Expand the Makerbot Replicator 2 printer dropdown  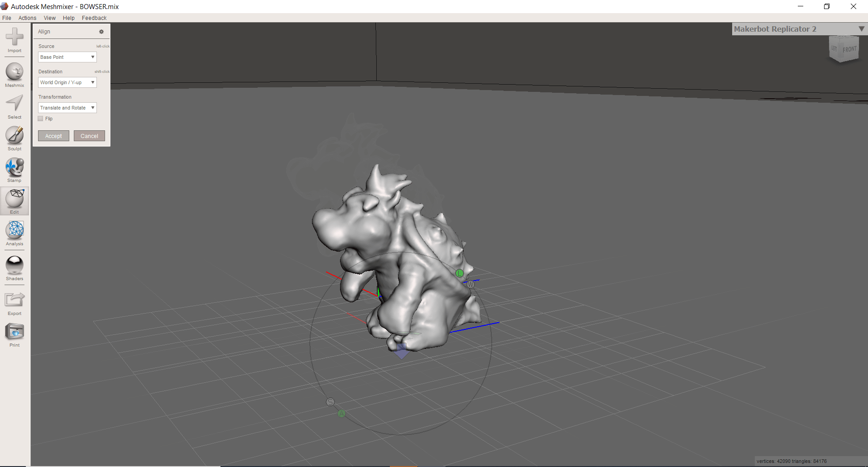[x=861, y=29]
